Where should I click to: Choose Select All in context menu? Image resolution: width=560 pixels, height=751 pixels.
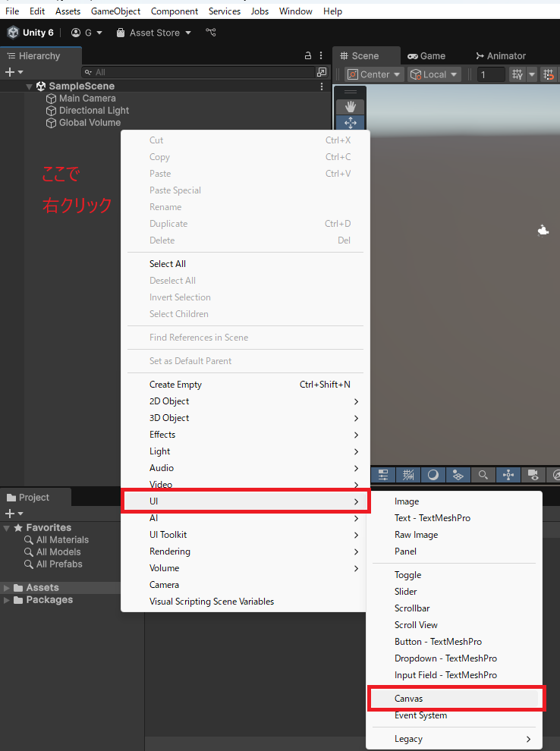tap(245, 264)
